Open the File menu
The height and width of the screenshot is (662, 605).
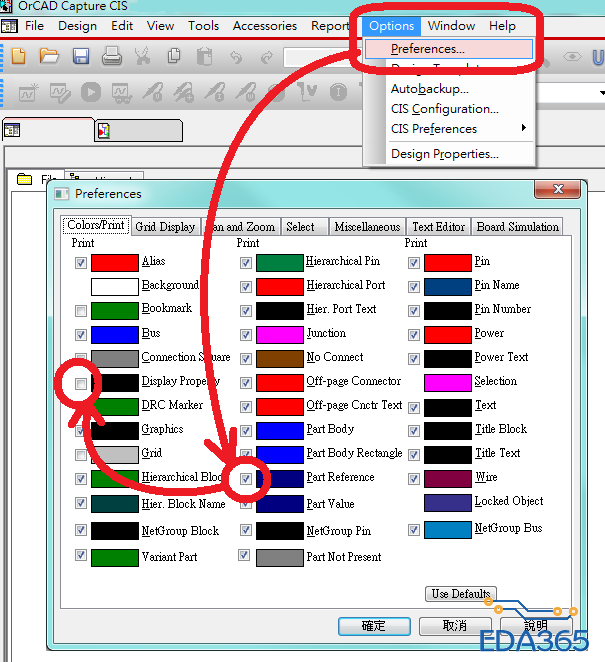pyautogui.click(x=34, y=26)
